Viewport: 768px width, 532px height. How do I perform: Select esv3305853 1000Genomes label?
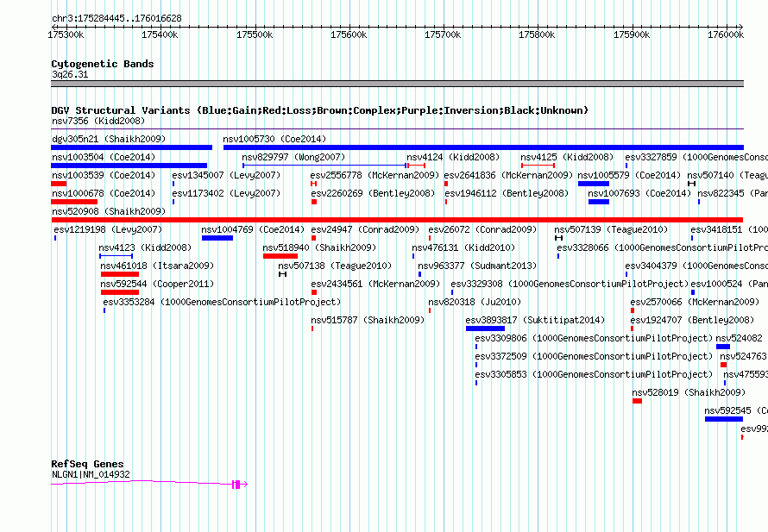[x=594, y=374]
